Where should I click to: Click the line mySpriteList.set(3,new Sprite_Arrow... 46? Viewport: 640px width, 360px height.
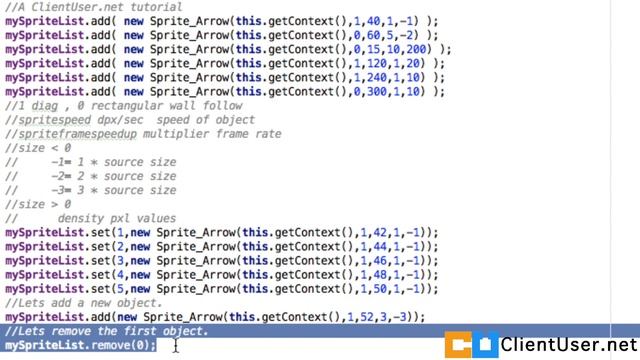tap(222, 261)
